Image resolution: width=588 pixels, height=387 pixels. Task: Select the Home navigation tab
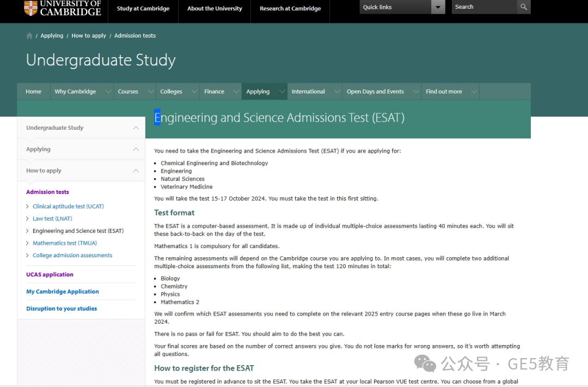33,92
